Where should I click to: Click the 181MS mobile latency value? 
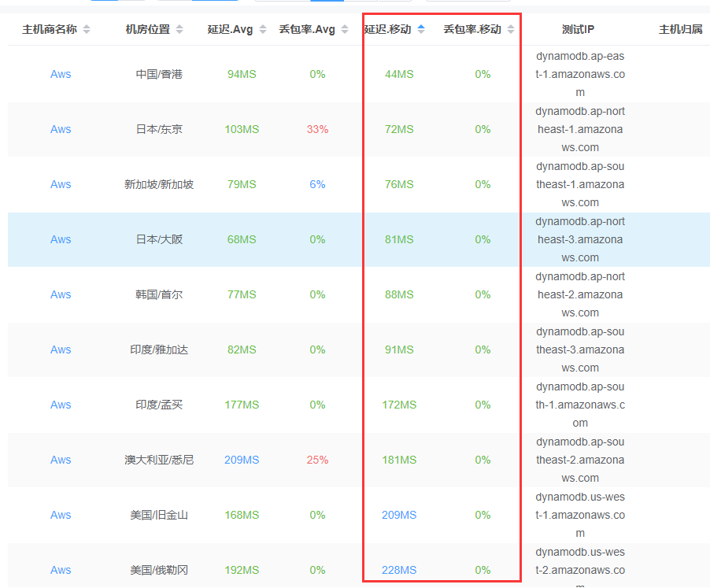399,460
